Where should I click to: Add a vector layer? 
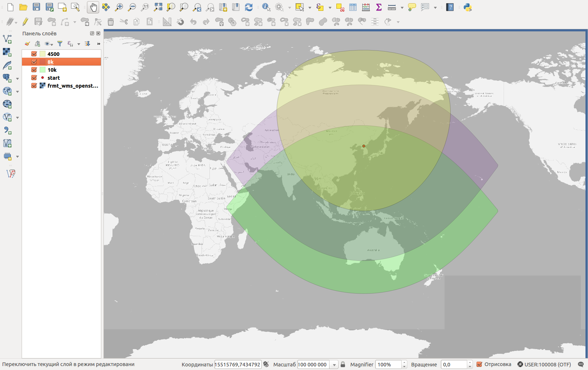[7, 39]
